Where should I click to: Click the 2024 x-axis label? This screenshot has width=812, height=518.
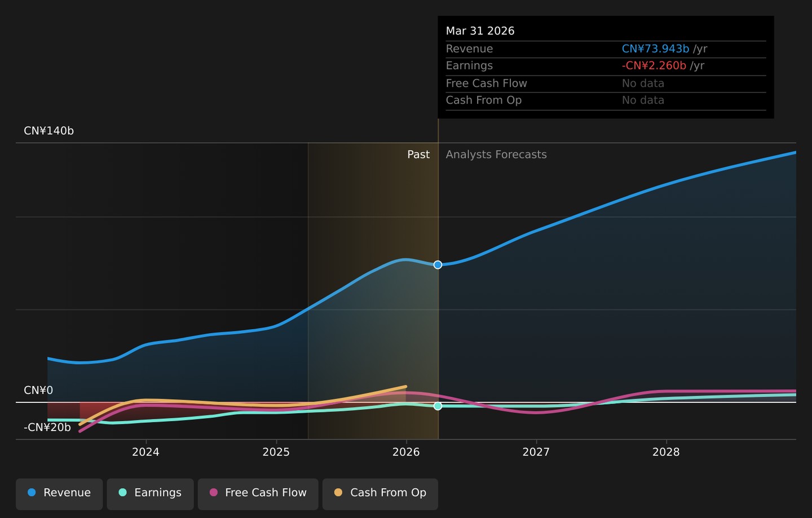[x=145, y=452]
